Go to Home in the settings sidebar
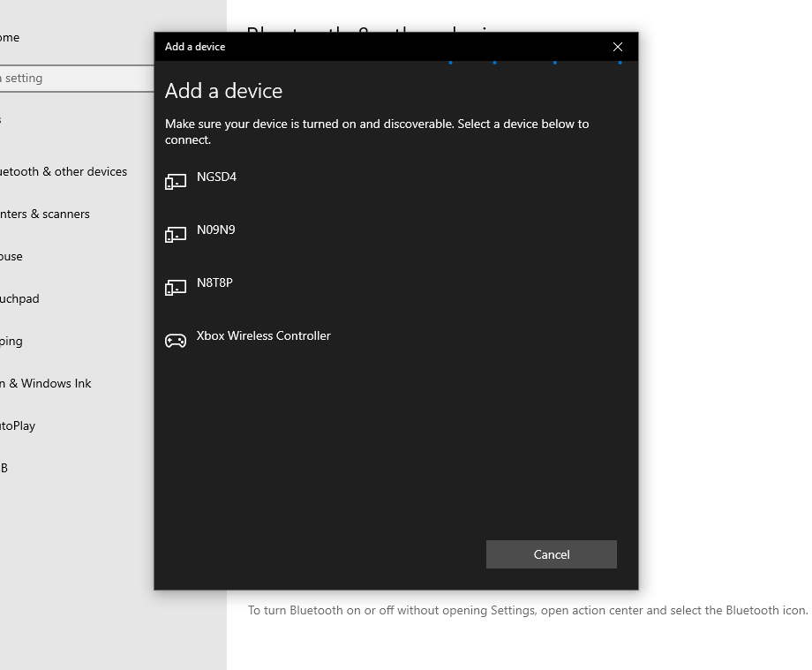This screenshot has height=670, width=812. coord(11,37)
